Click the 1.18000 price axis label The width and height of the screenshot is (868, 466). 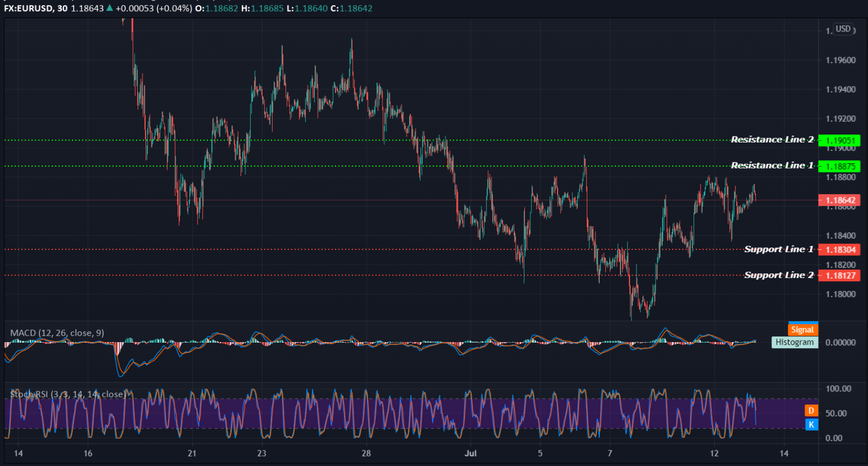(x=841, y=294)
